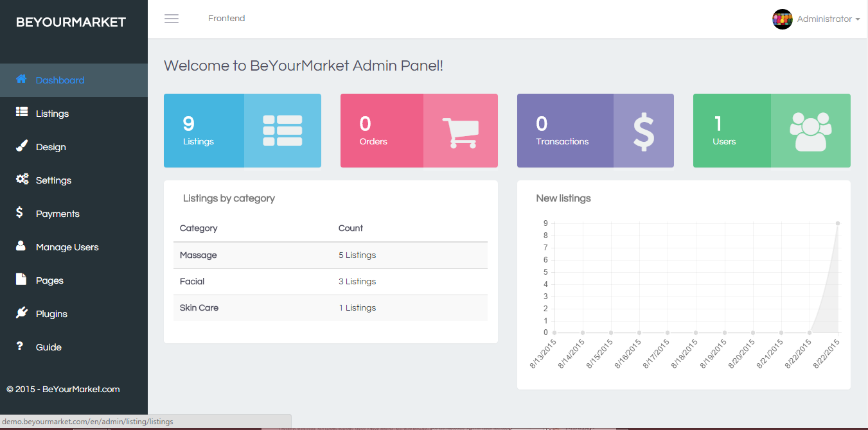Toggle the sidebar with hamburger icon

pos(172,19)
